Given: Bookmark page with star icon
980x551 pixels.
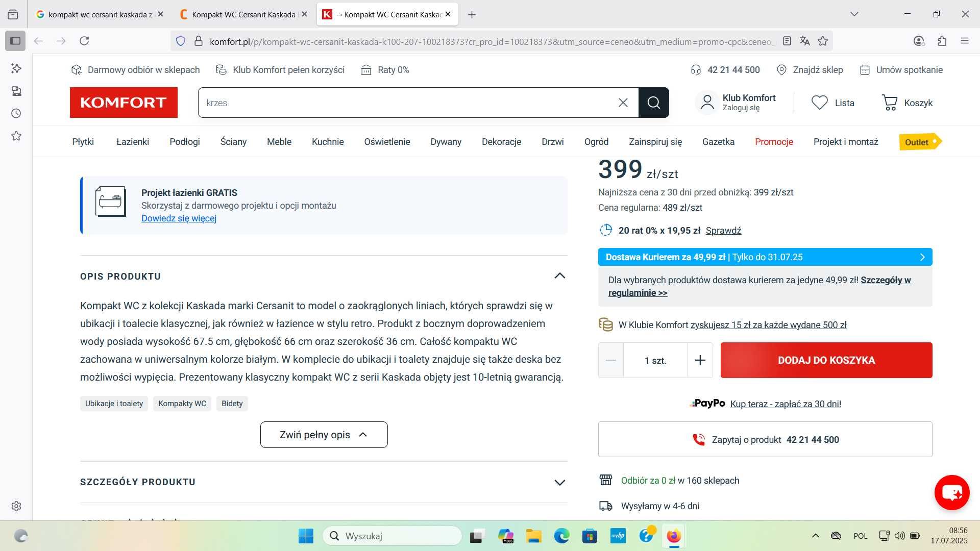Looking at the screenshot, I should coord(823,41).
